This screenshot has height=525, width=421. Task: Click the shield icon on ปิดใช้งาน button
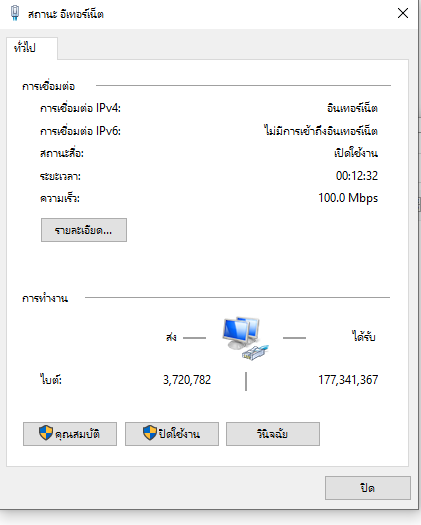pos(150,433)
